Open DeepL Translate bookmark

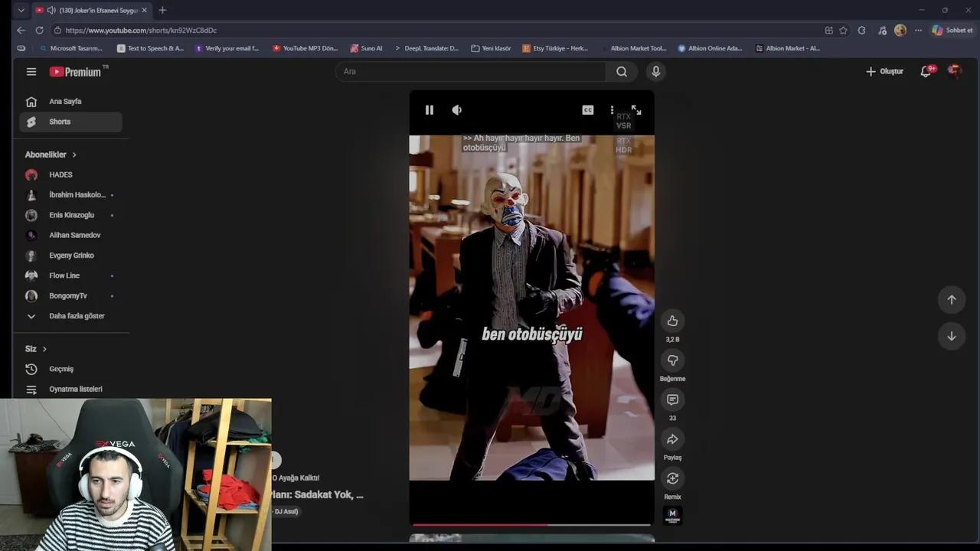tap(426, 48)
